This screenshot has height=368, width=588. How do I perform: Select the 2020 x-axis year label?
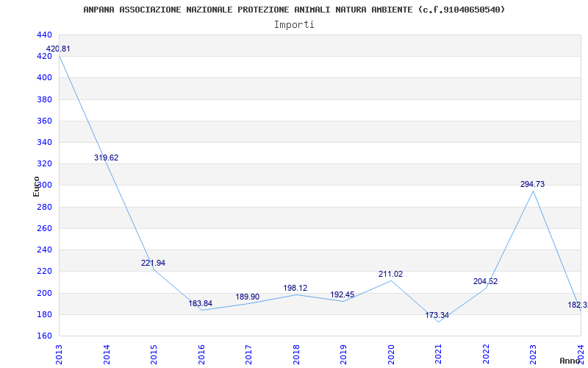391,355
